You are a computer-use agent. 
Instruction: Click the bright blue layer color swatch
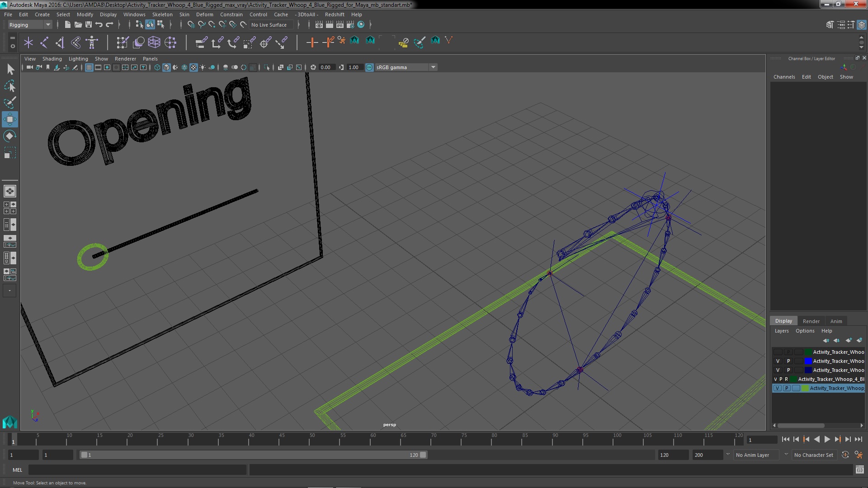[x=808, y=361]
